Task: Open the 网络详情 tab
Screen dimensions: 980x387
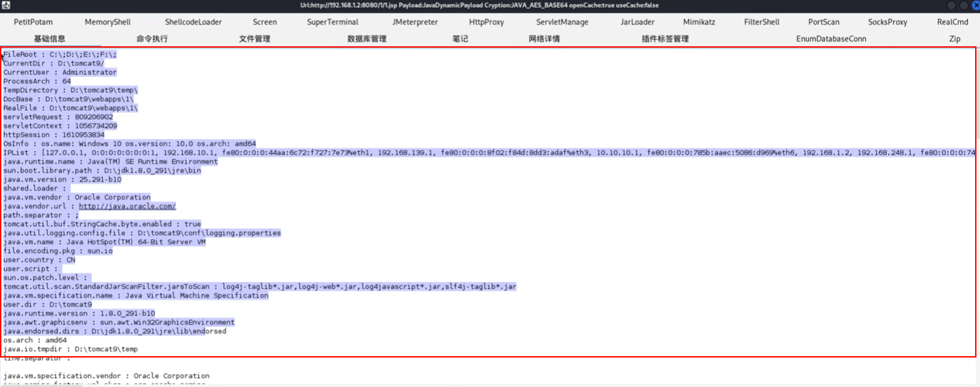Action: (544, 39)
